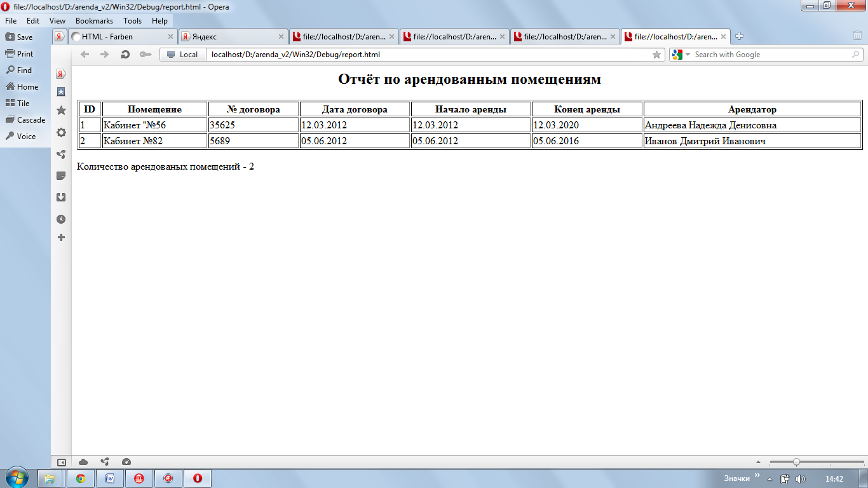
Task: Switch to the Яндекс tab
Action: coord(232,37)
